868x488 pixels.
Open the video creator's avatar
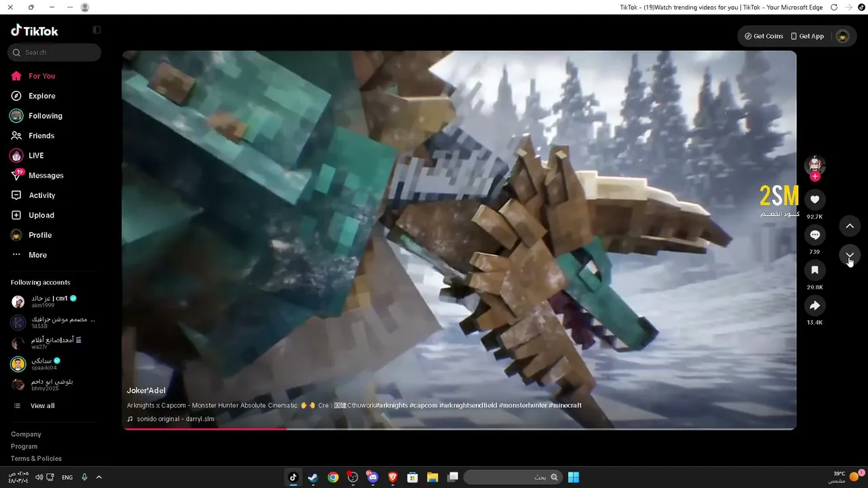[x=815, y=165]
